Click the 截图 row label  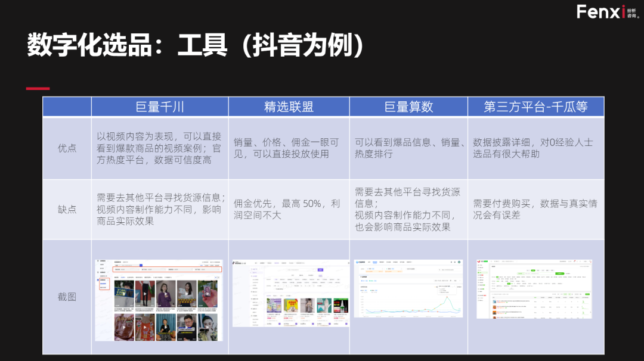tap(67, 297)
